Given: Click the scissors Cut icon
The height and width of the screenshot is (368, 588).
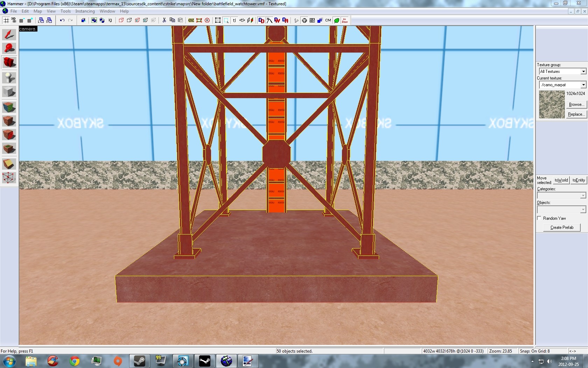Looking at the screenshot, I should click(x=164, y=20).
